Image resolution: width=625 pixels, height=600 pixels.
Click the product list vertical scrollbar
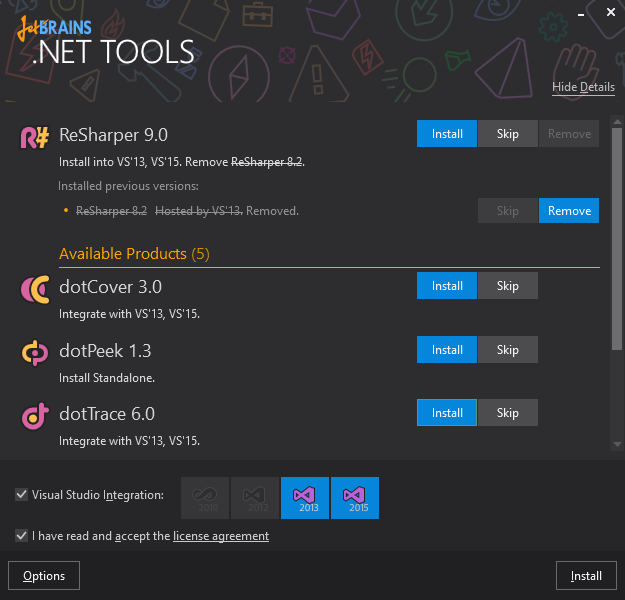pos(617,240)
